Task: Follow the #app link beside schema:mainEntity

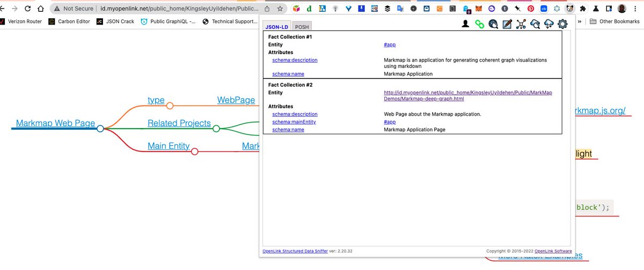Action: click(x=390, y=122)
